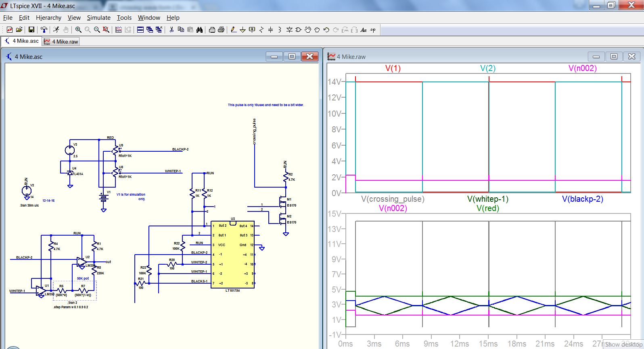This screenshot has width=644, height=349.
Task: Select the Copy tool icon
Action: (181, 29)
